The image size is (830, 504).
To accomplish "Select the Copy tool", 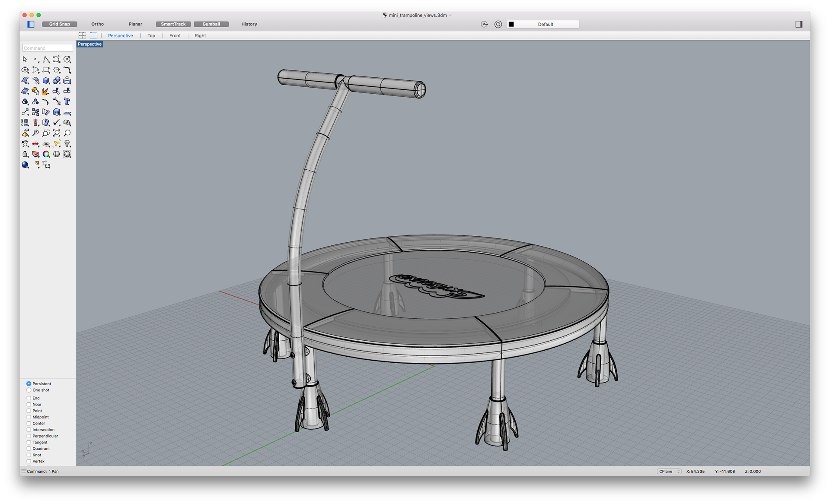I will tap(35, 112).
